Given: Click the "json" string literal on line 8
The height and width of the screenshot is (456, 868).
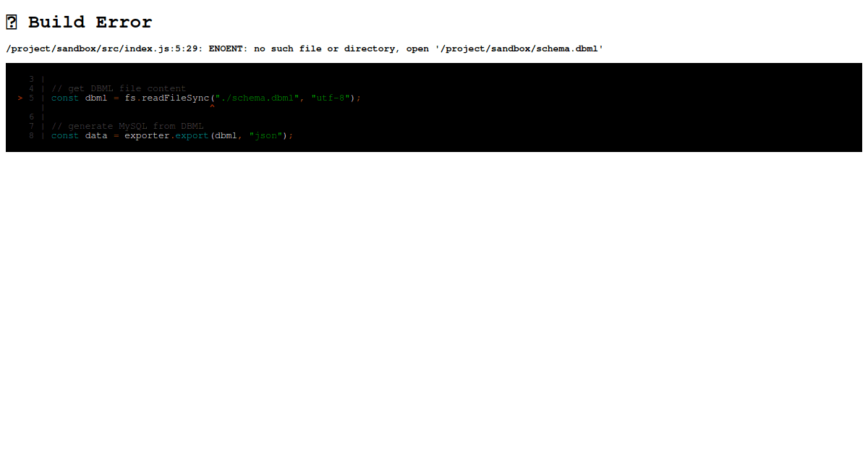Looking at the screenshot, I should point(266,135).
